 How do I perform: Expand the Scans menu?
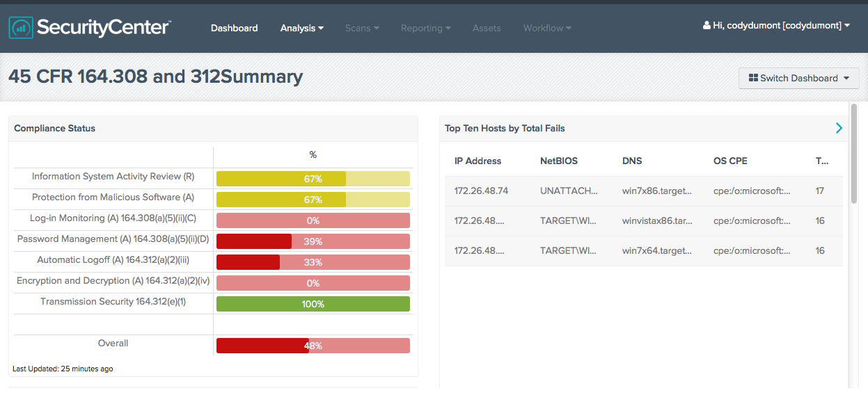pos(362,28)
